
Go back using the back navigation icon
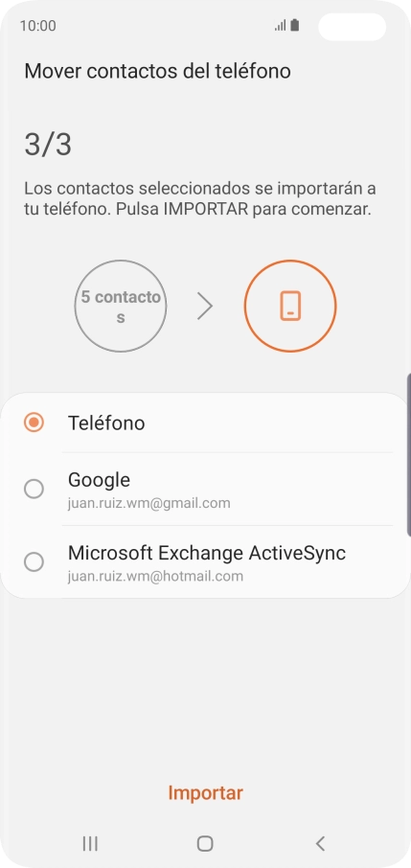320,843
